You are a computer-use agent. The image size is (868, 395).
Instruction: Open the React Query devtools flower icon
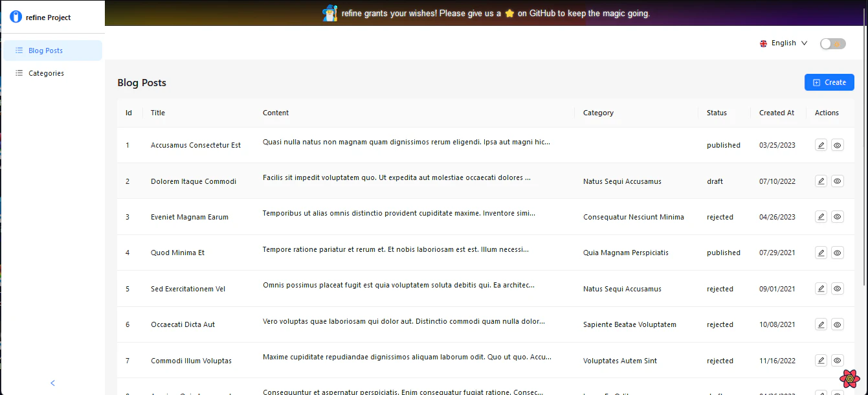tap(849, 378)
